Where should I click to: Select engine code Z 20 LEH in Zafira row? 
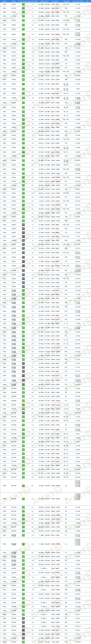78,606
